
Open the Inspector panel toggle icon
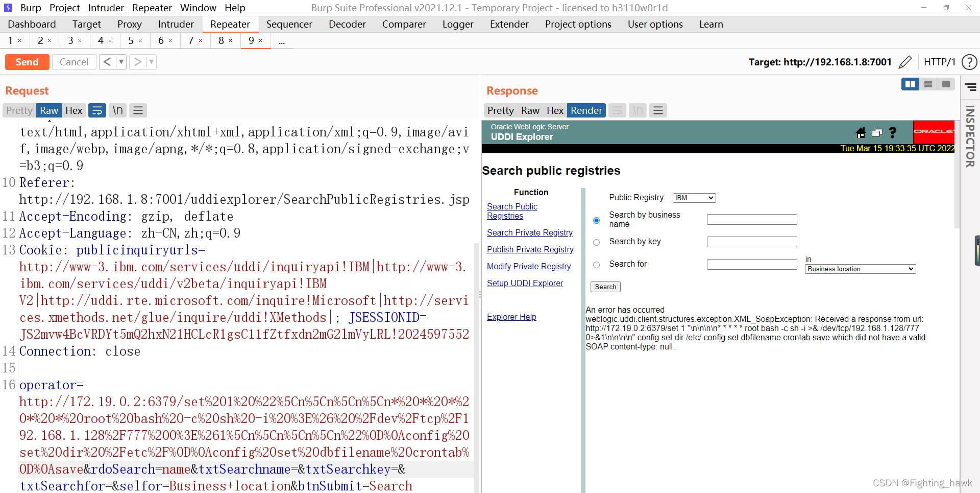click(970, 87)
